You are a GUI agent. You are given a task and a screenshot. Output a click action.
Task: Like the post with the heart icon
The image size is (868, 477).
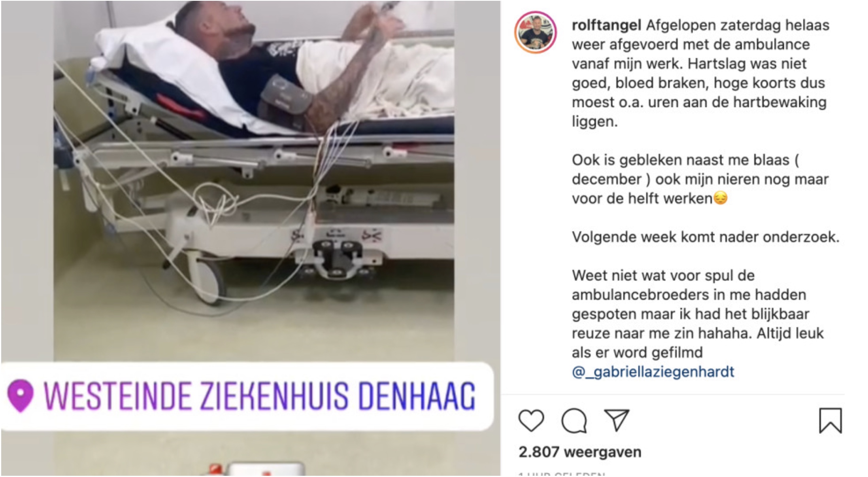point(531,420)
